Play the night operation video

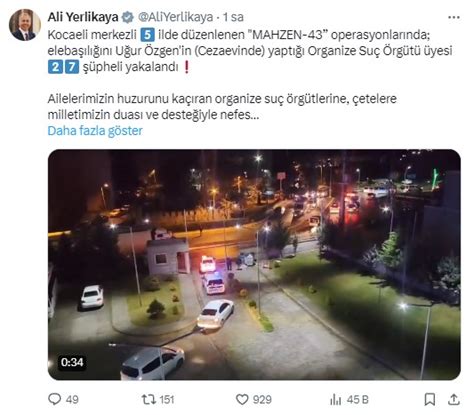click(254, 265)
